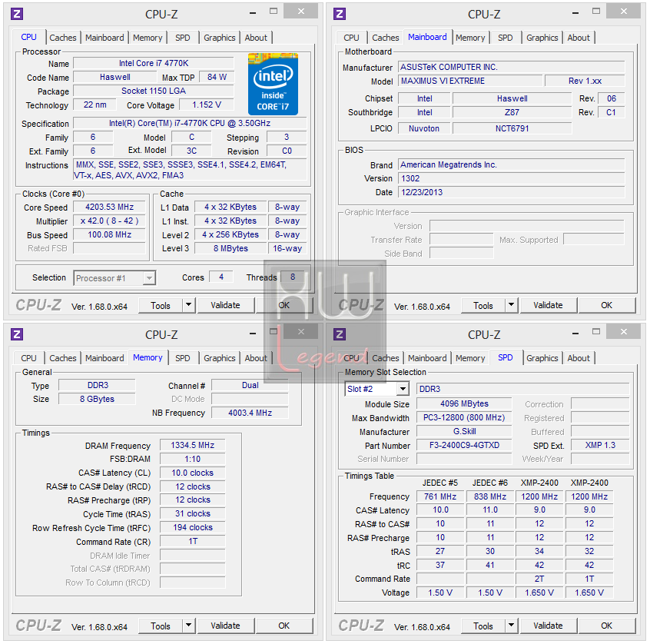Screen dimensions: 650x644
Task: Click the Intel Core i7 badge logo
Action: [273, 85]
